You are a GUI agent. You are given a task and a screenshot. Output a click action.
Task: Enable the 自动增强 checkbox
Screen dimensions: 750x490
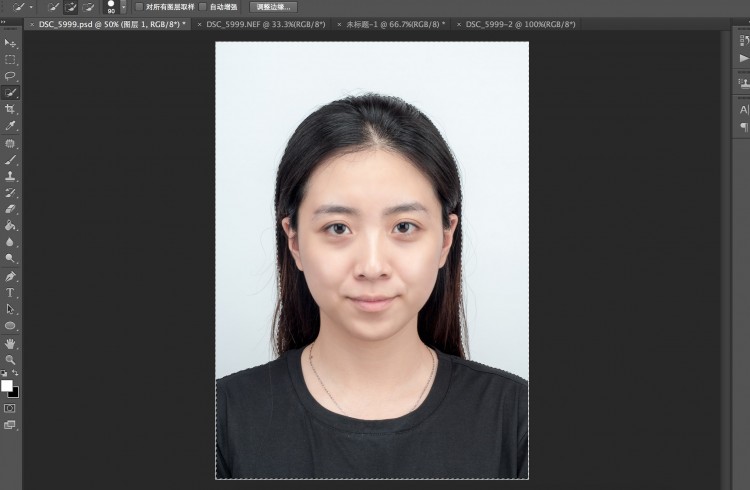point(203,7)
